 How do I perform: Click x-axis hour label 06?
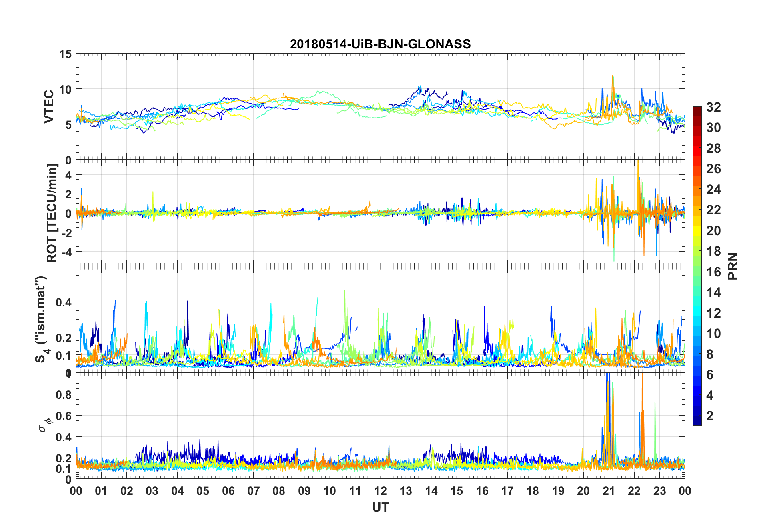point(228,491)
